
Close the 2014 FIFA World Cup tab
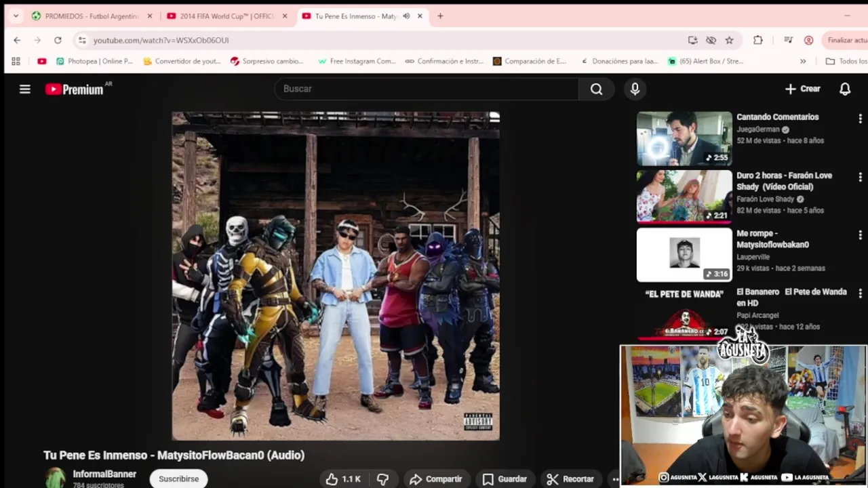point(285,16)
